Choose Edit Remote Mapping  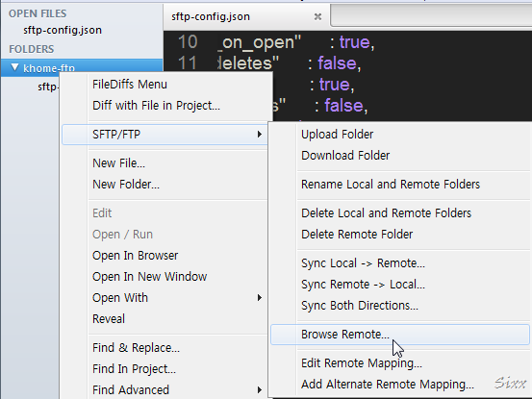362,363
